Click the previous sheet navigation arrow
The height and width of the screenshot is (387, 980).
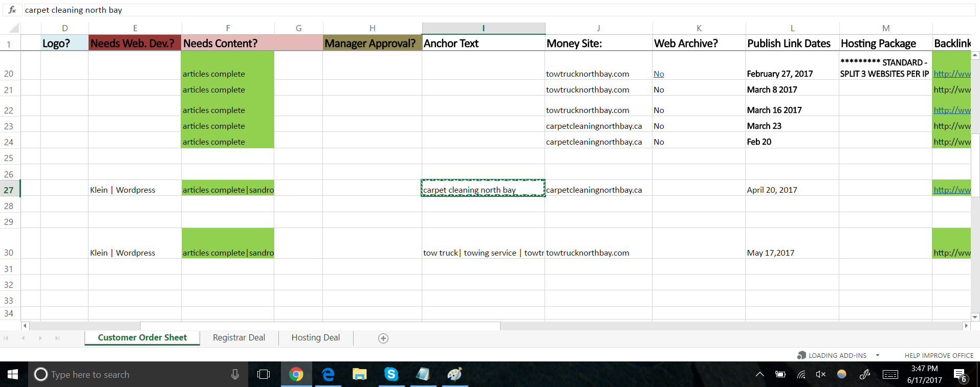click(23, 338)
